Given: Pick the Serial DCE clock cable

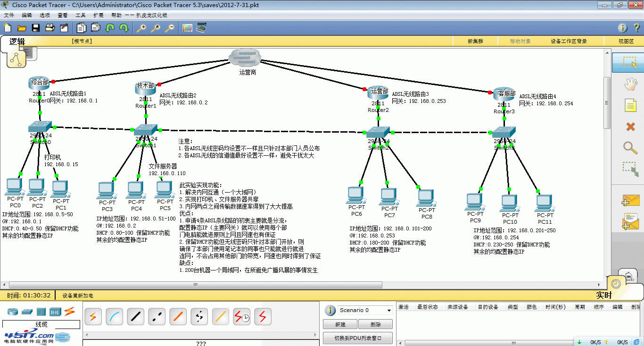Looking at the screenshot, I should (241, 317).
